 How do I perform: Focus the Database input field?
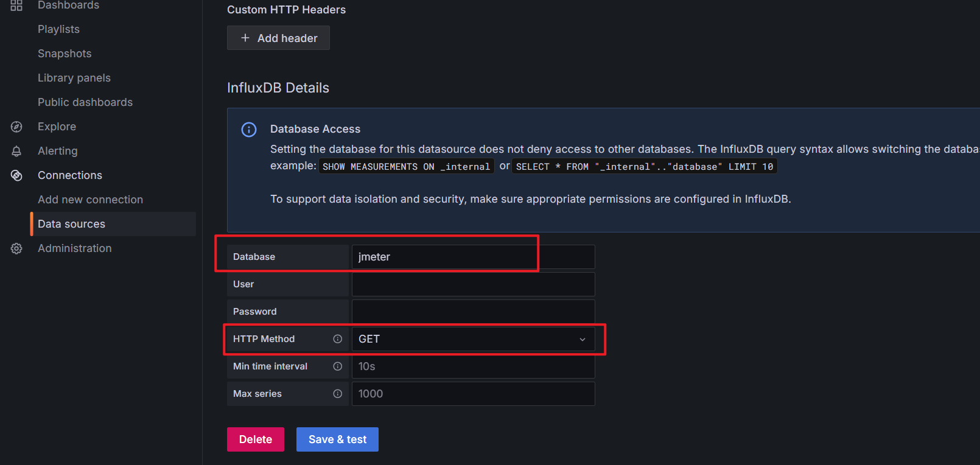point(473,257)
